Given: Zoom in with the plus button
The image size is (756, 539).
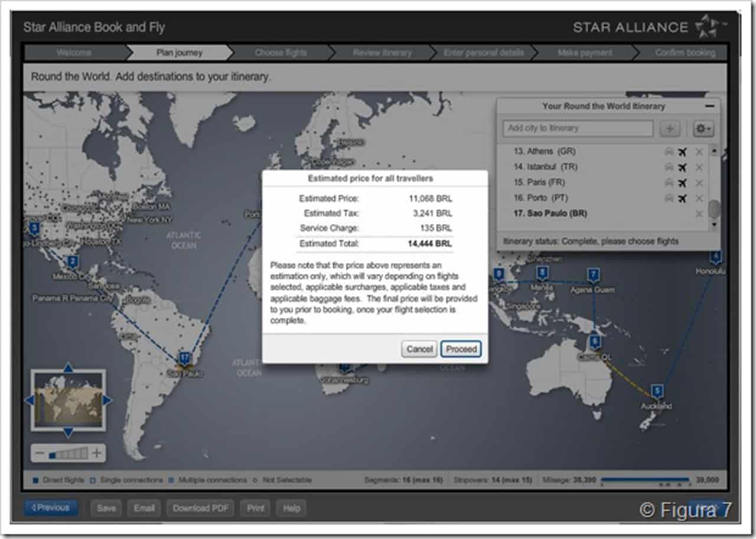Looking at the screenshot, I should click(96, 454).
